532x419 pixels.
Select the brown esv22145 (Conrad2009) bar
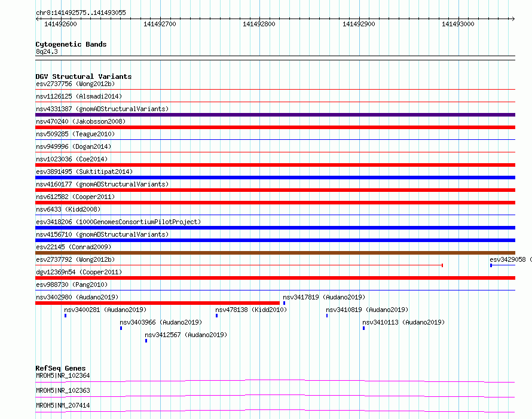(x=275, y=253)
